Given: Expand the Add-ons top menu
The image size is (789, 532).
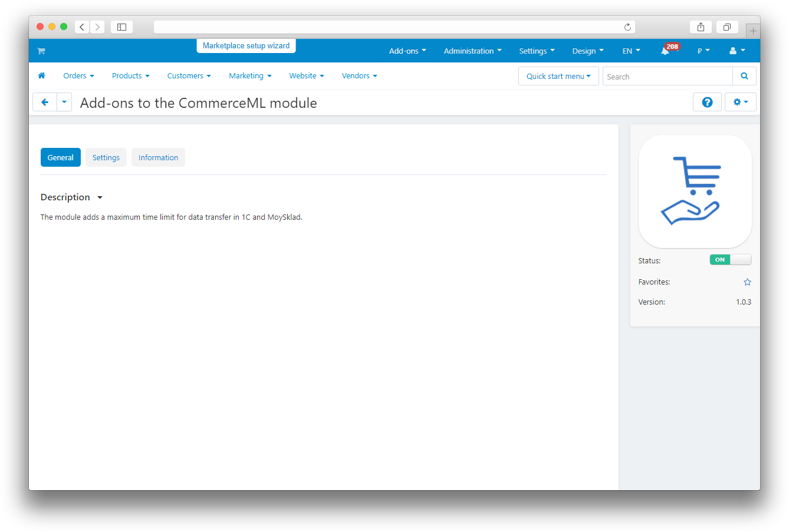Looking at the screenshot, I should [407, 51].
